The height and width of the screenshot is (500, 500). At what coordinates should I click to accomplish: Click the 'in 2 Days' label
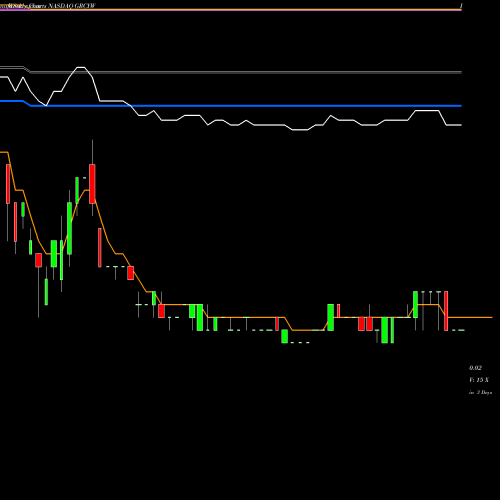coord(480,393)
